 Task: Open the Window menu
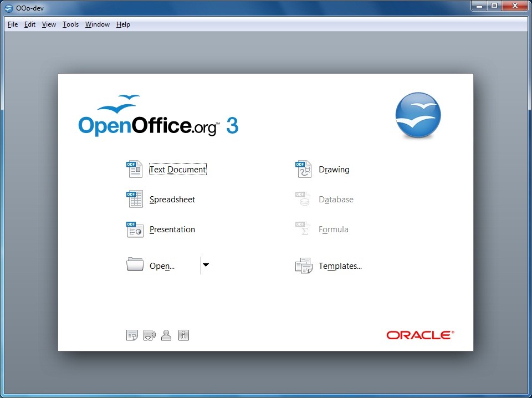pyautogui.click(x=98, y=24)
